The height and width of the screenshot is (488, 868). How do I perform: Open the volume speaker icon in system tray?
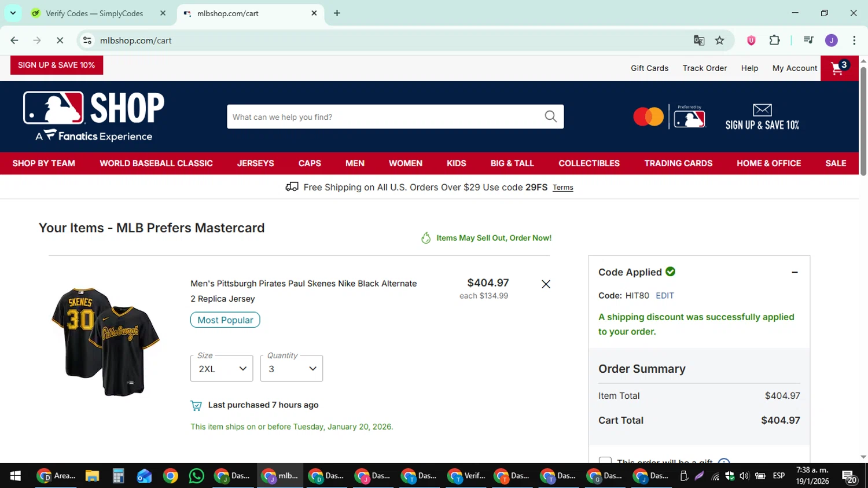[x=744, y=476]
